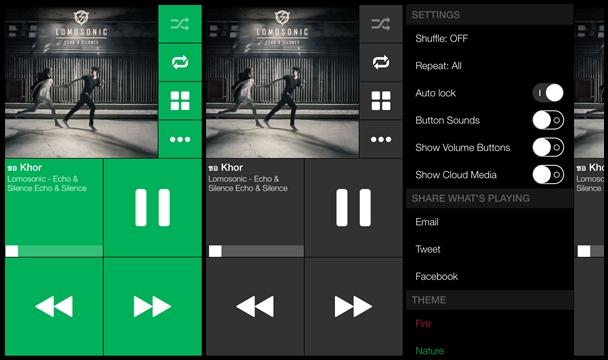Image resolution: width=608 pixels, height=360 pixels.
Task: Tap album artwork in the green player
Action: pos(81,81)
